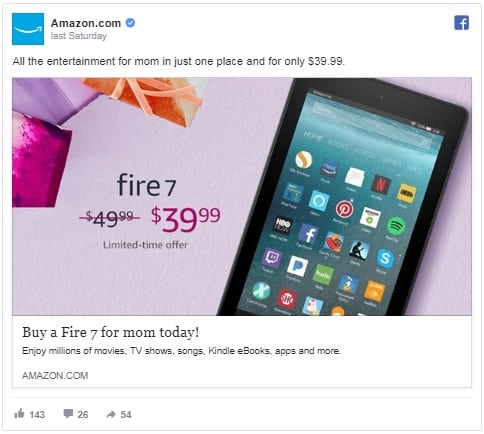Viewport: 484px width, 434px height.
Task: Share the post using the arrow icon
Action: [x=111, y=414]
